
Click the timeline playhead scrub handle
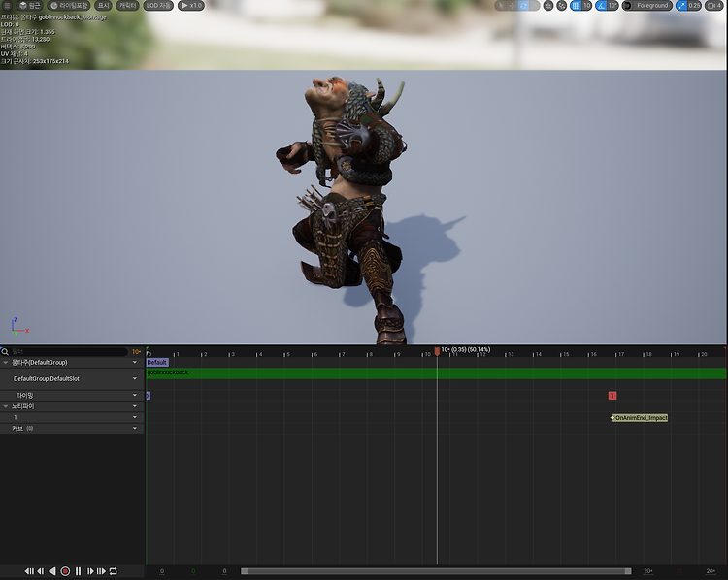coord(437,351)
